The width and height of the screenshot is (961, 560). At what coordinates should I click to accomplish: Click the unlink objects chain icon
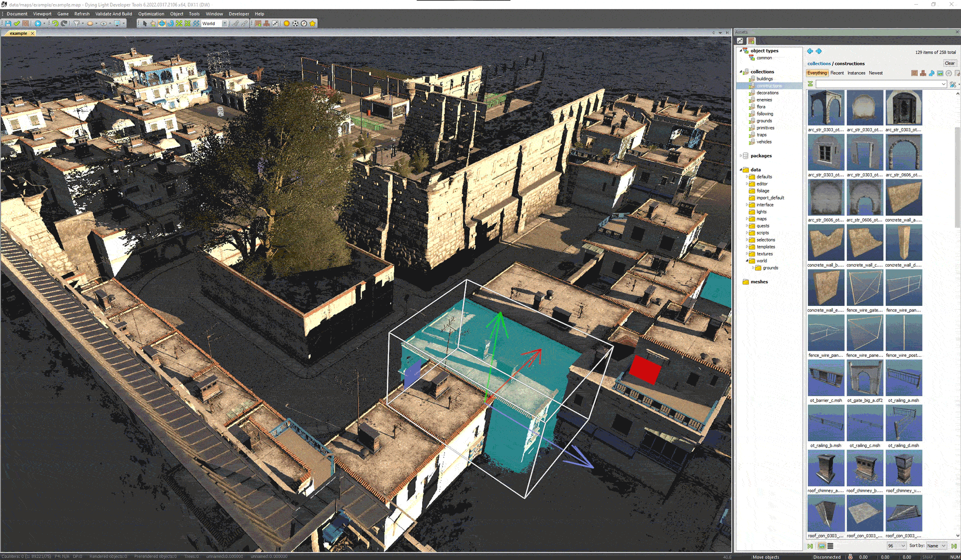(x=244, y=23)
